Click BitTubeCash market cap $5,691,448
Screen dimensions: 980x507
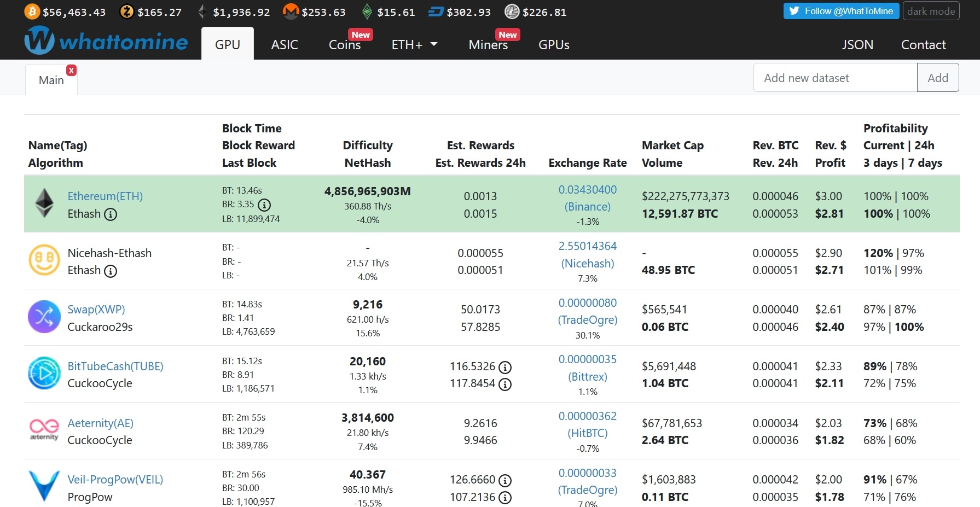coord(669,366)
